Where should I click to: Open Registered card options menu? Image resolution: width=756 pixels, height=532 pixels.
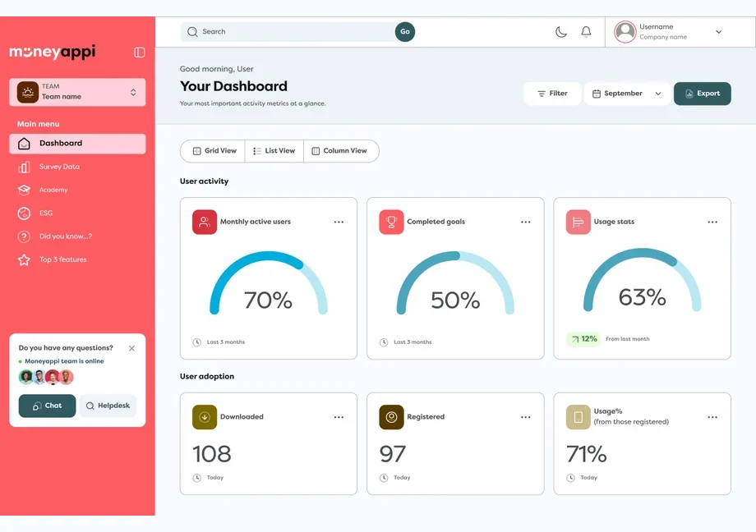[526, 417]
